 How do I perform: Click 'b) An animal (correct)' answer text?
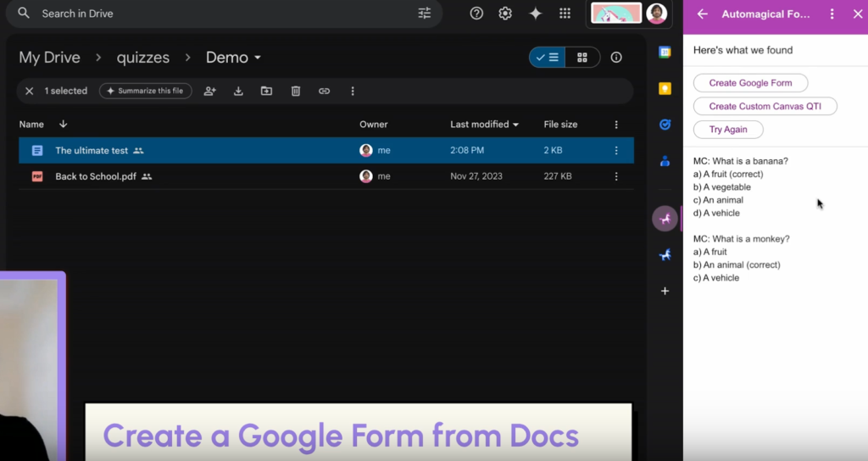(x=737, y=264)
